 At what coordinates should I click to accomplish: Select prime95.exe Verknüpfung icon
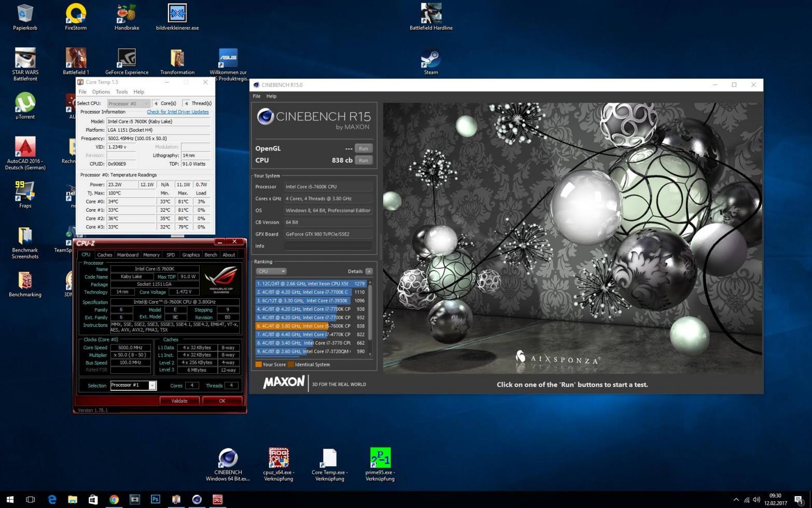(x=380, y=464)
